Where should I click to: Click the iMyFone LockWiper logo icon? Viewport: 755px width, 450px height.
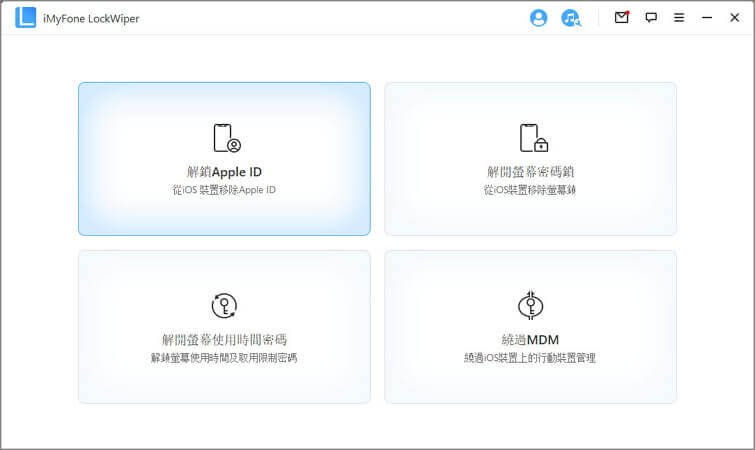point(26,18)
